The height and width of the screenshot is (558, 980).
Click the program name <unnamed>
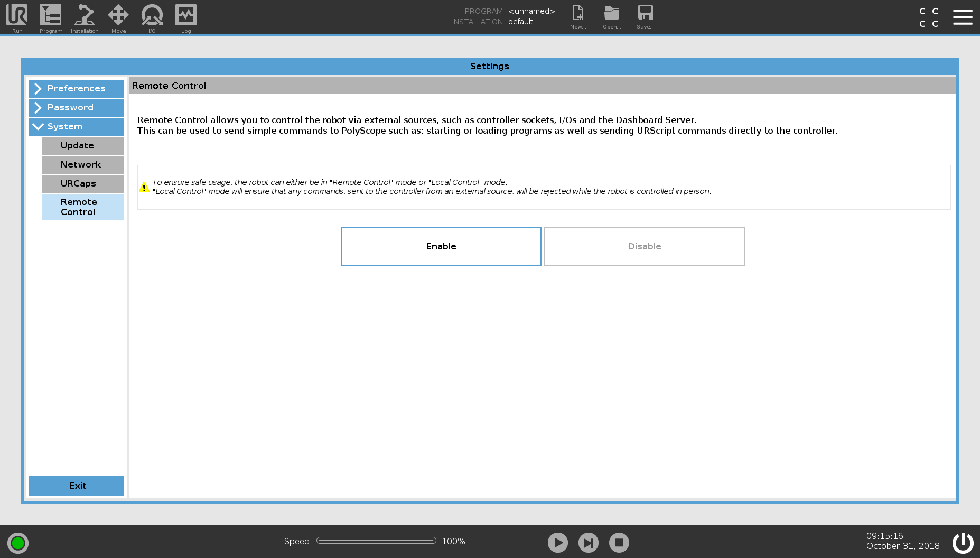coord(531,11)
